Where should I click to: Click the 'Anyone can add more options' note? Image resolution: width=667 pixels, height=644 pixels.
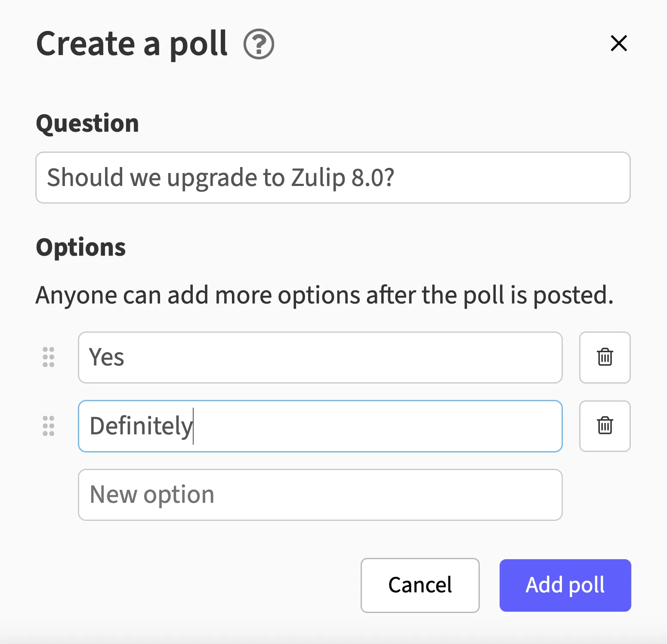point(324,295)
